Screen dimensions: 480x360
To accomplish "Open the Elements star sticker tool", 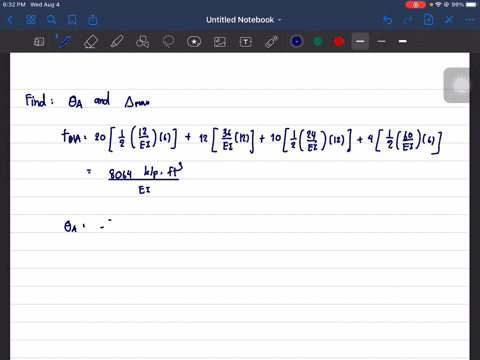I will point(194,42).
